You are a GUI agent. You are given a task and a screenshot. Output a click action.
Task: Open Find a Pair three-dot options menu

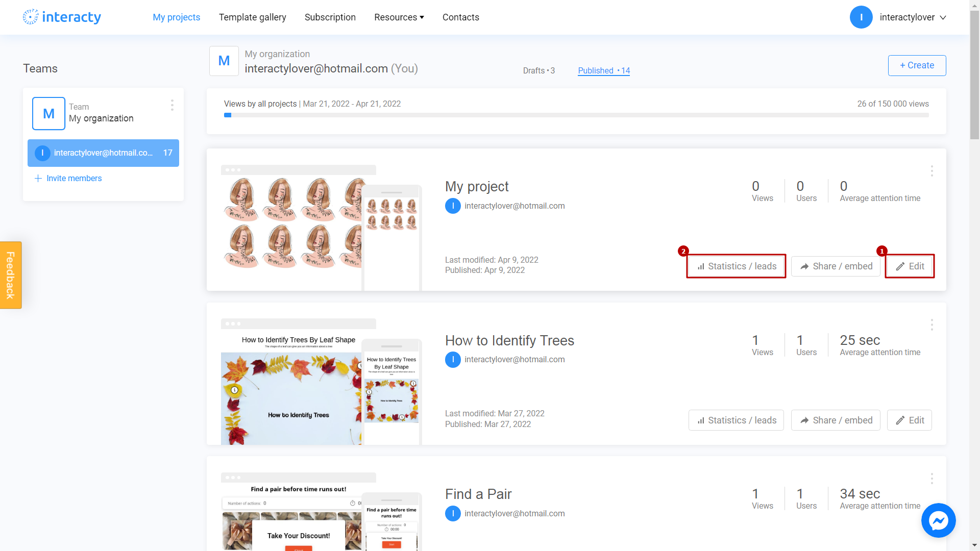(x=932, y=479)
